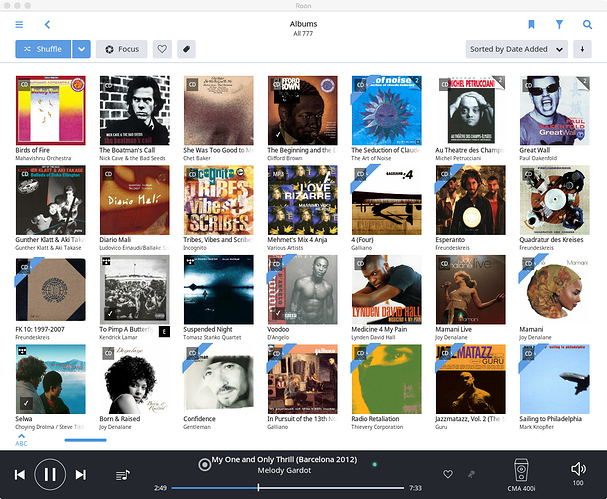Click the lyrics microphone icon
This screenshot has height=499, width=607.
[x=471, y=474]
